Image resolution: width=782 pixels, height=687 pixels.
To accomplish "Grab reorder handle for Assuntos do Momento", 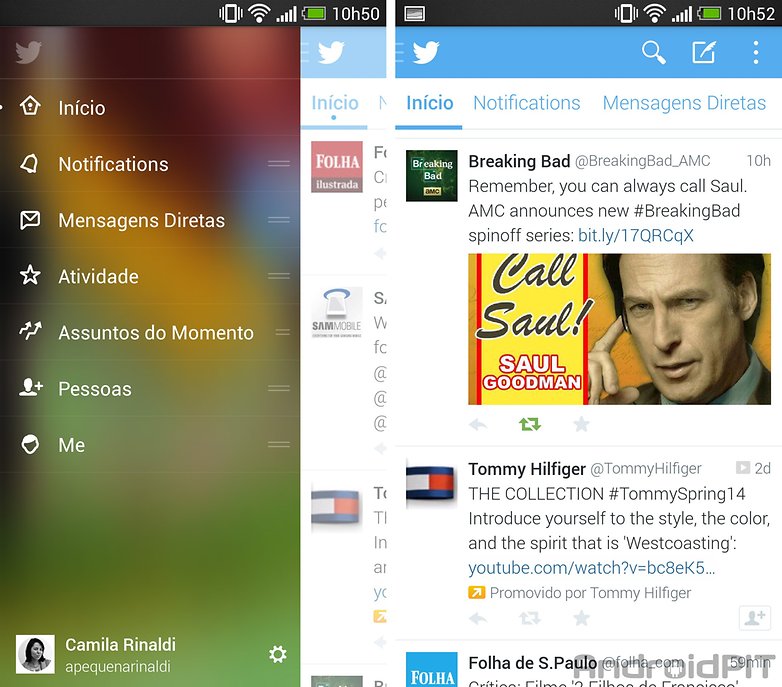I will click(282, 332).
